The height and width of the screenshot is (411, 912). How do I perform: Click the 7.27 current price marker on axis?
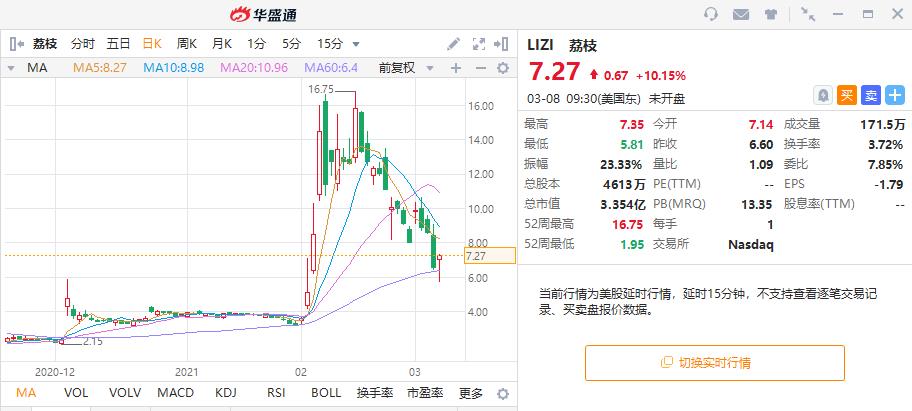490,256
